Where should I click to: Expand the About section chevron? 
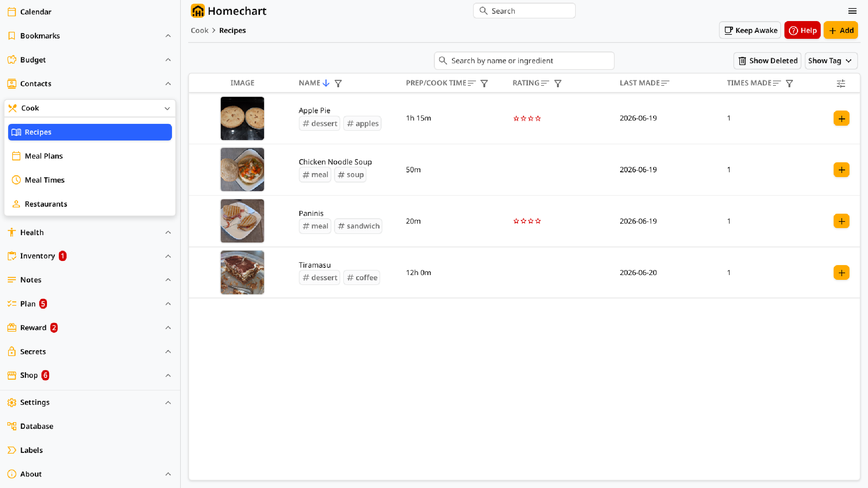(x=168, y=474)
